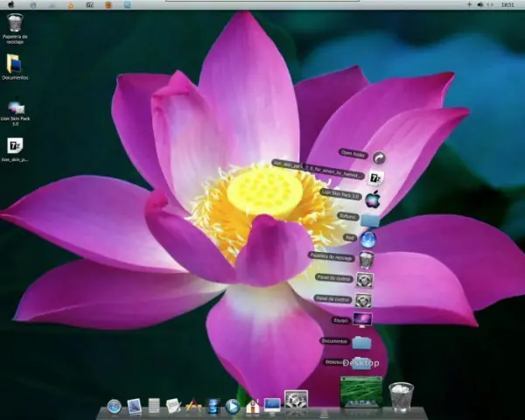The image size is (525, 420).
Task: Click the clock showing 18:51
Action: [x=507, y=4]
